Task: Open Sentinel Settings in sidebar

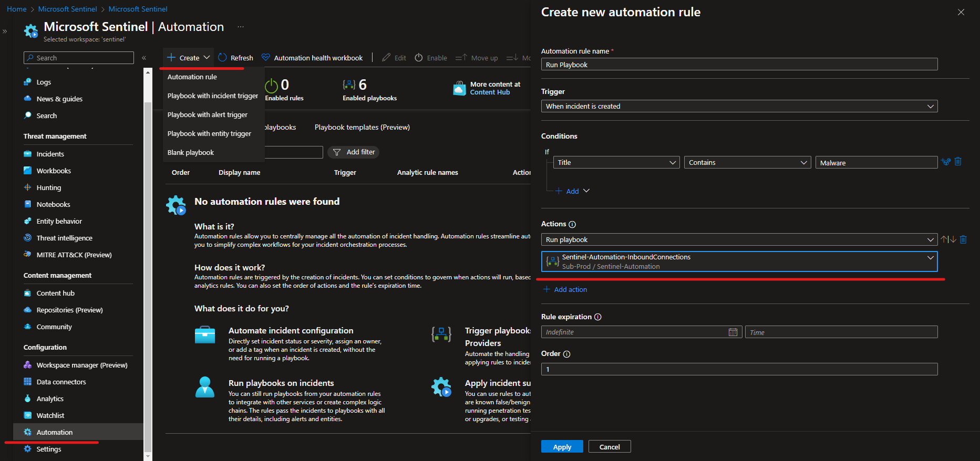Action: 49,449
